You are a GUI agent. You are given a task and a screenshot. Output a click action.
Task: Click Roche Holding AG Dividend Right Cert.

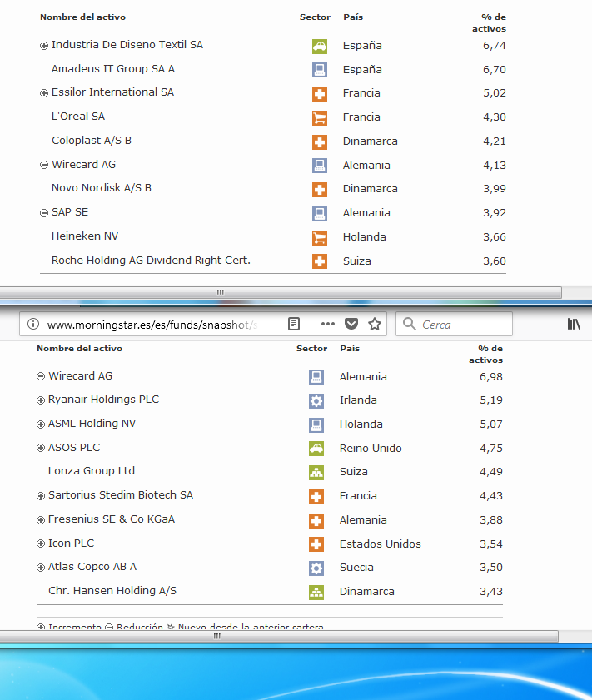pos(151,261)
